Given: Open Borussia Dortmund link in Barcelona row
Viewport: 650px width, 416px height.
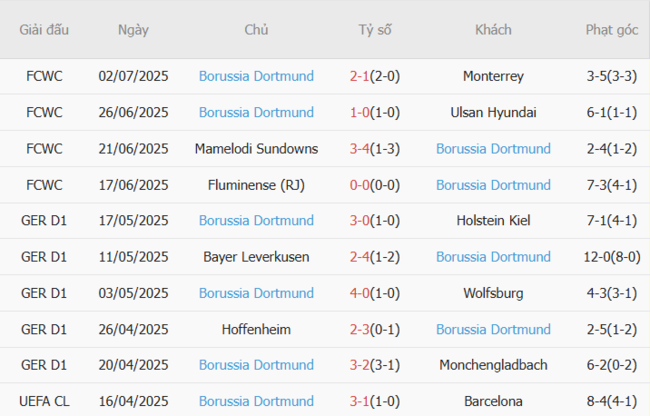Looking at the screenshot, I should [x=256, y=401].
